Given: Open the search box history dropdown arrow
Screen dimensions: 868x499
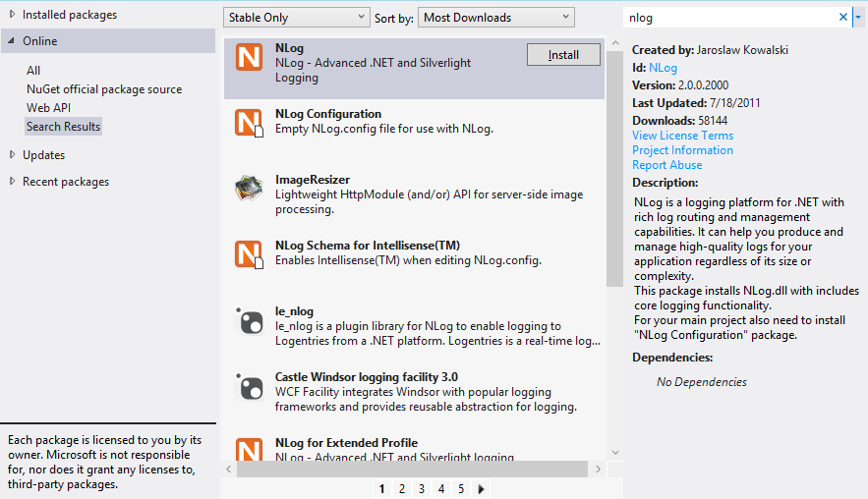Looking at the screenshot, I should pos(858,17).
